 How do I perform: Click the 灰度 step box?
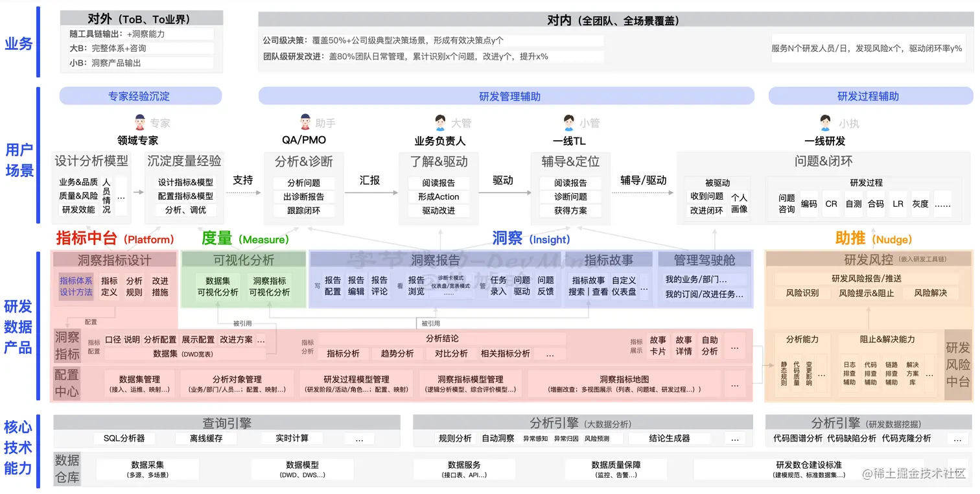click(920, 204)
